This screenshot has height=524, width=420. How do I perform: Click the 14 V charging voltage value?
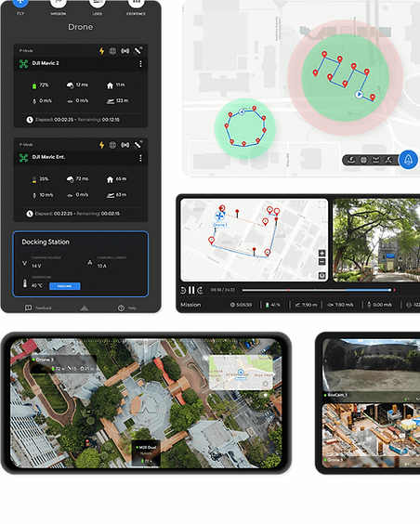(x=36, y=266)
